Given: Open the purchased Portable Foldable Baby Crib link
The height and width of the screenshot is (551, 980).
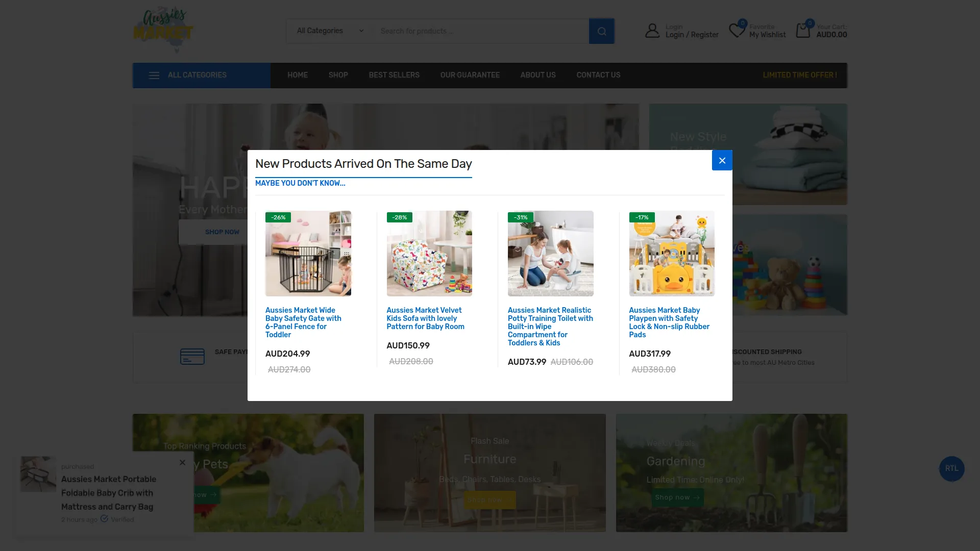Looking at the screenshot, I should 109,493.
